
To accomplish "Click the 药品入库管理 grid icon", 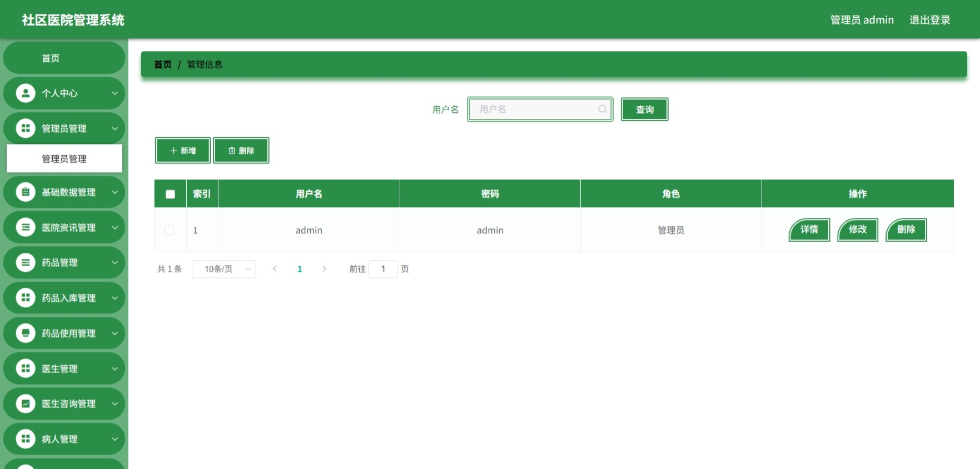I will [x=26, y=298].
